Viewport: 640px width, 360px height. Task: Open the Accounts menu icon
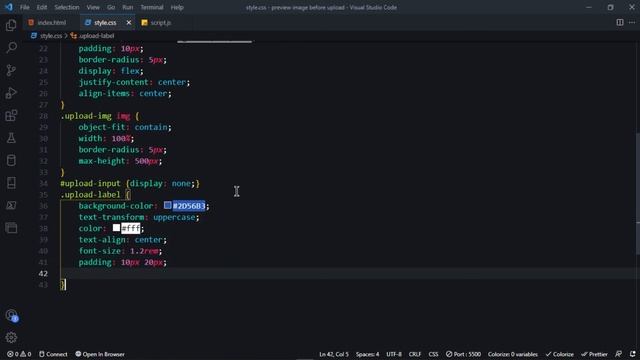[x=11, y=315]
